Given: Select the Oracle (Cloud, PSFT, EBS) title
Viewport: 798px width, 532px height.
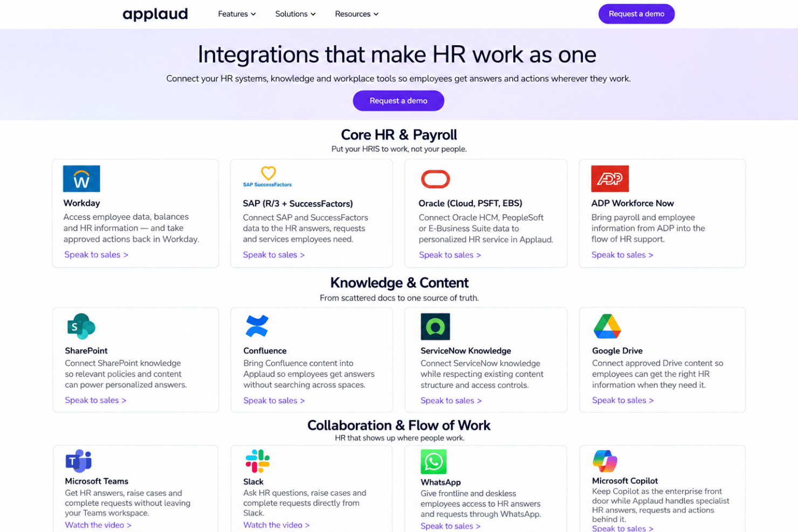Looking at the screenshot, I should [x=470, y=203].
